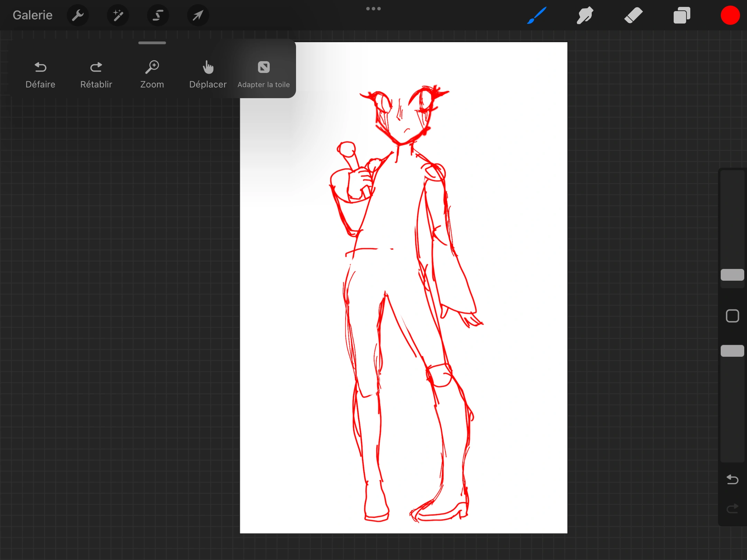Select the Brush tool
The width and height of the screenshot is (747, 560).
(x=537, y=15)
